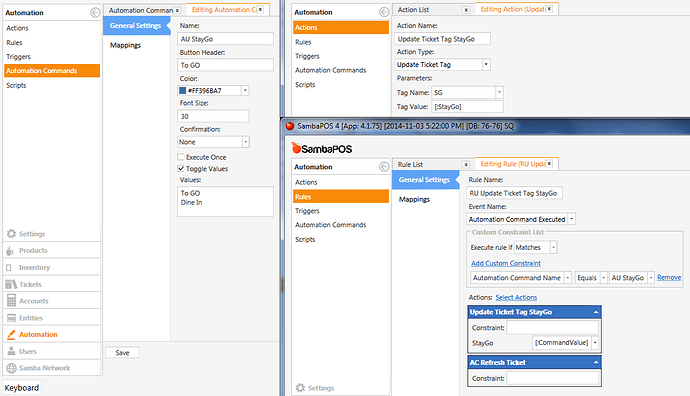Open Mappings in the rule editor
This screenshot has height=396, width=690.
click(x=414, y=199)
